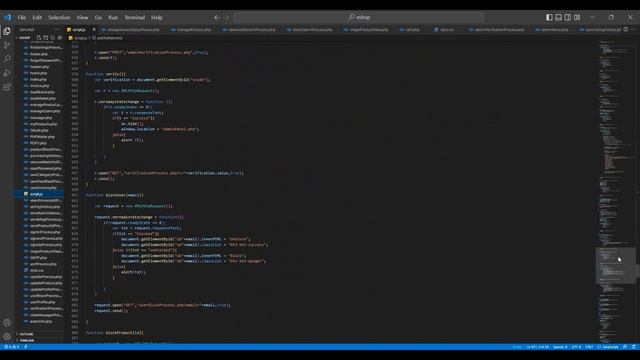Click the notifications bell in status bar
Image resolution: width=640 pixels, height=360 pixels.
pos(633,347)
